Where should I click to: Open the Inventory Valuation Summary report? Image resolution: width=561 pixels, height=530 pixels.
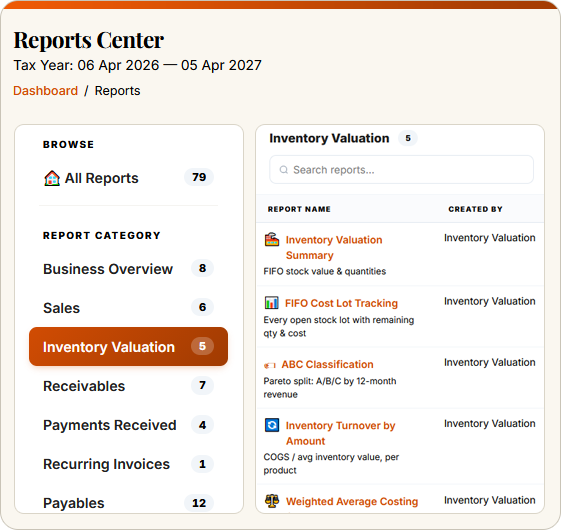click(334, 247)
